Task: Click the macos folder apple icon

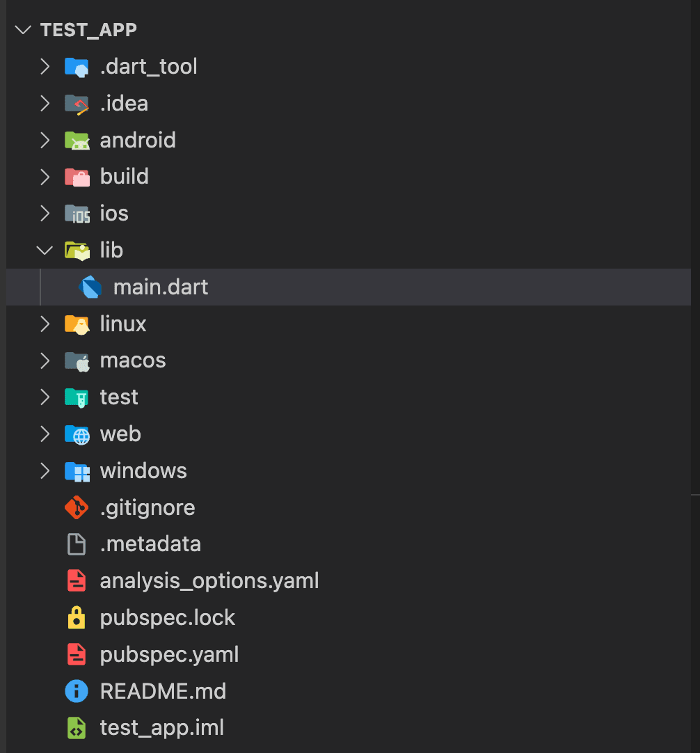Action: click(77, 360)
